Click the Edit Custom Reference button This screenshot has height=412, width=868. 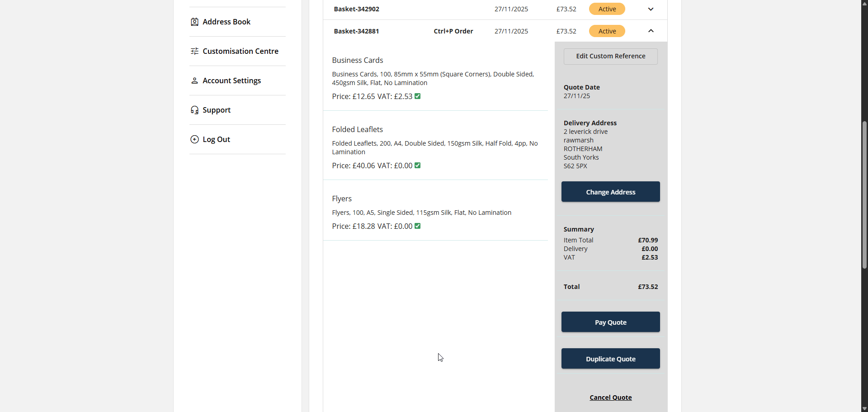point(610,56)
